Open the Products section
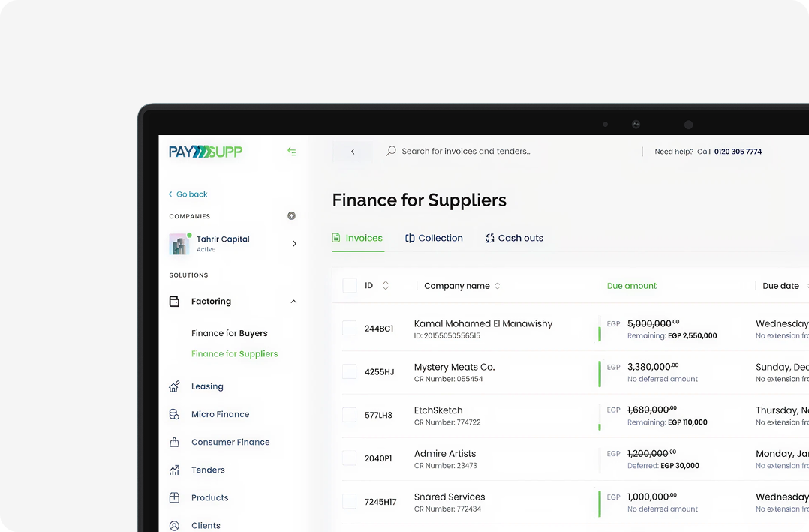This screenshot has width=809, height=532. point(210,498)
